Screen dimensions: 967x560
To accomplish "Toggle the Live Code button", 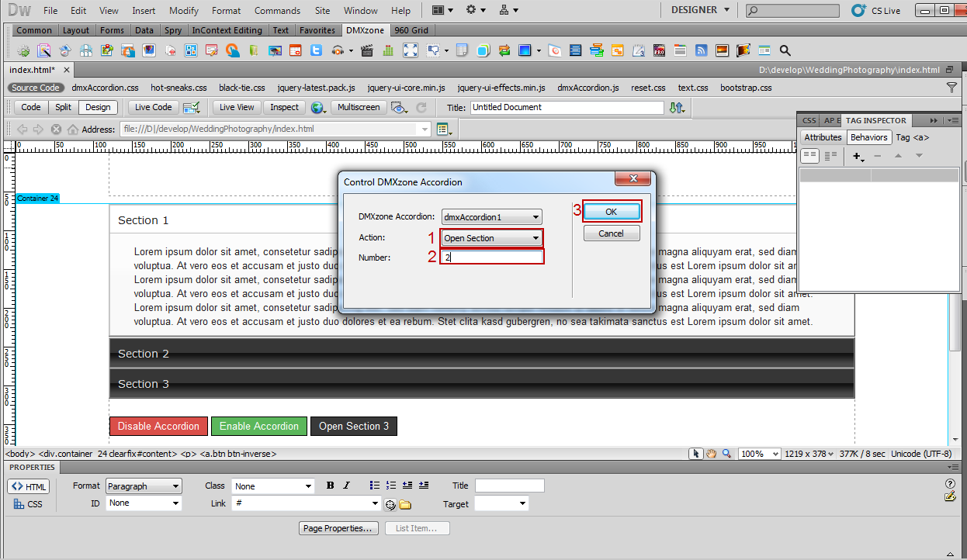I will point(154,108).
